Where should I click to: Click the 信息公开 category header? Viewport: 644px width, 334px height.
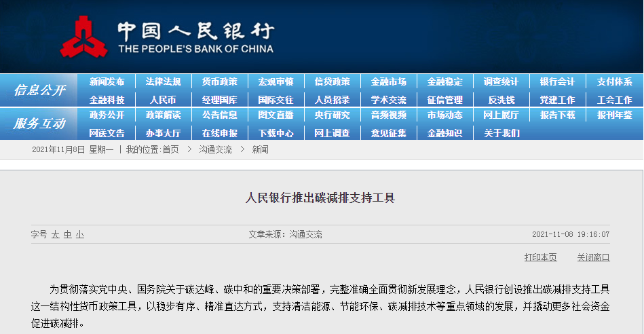point(39,90)
